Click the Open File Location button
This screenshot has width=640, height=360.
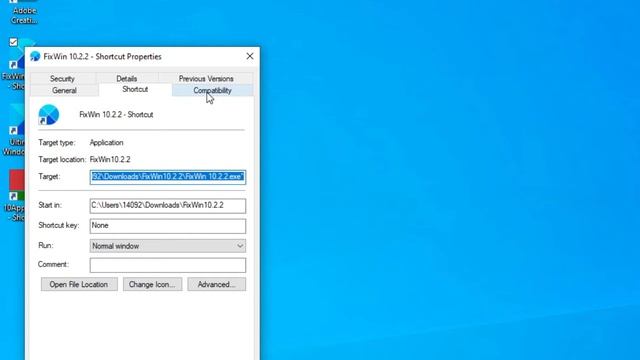pos(79,284)
